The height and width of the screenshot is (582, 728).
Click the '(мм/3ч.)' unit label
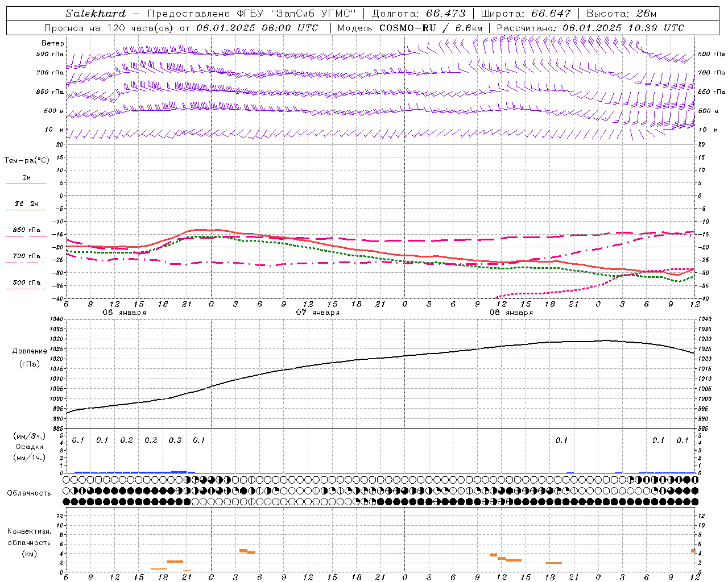point(30,436)
